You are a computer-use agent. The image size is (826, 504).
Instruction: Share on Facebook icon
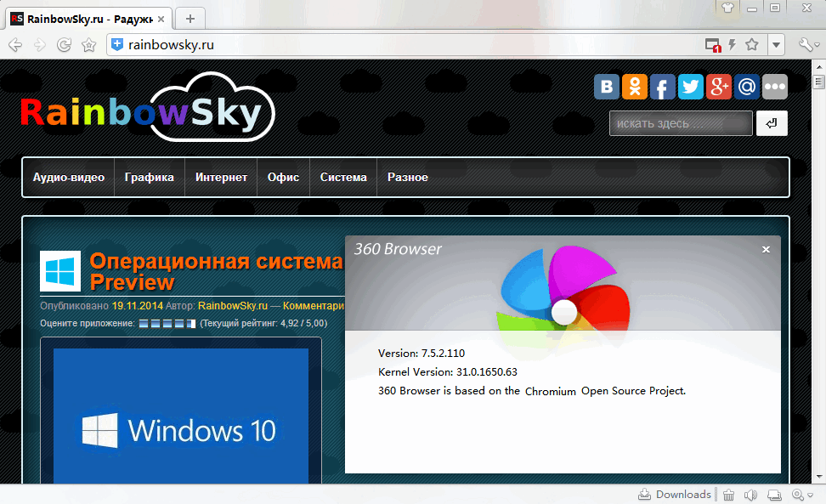click(x=663, y=87)
